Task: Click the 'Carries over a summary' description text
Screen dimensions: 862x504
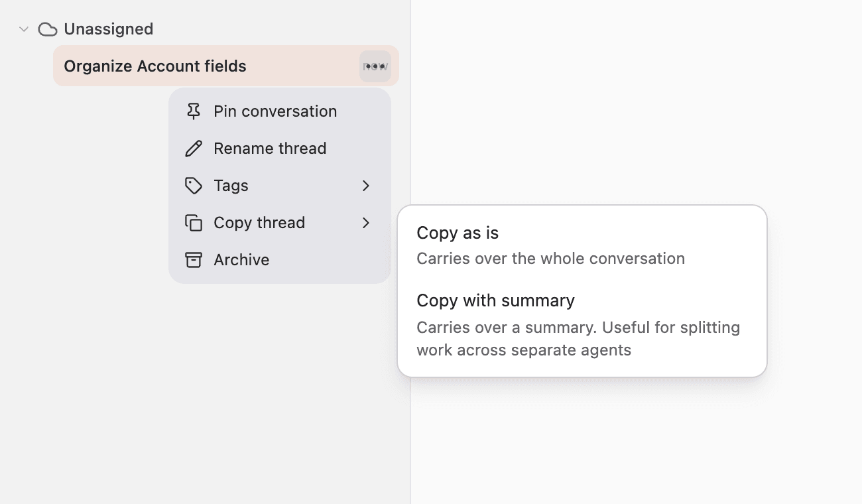Action: pos(578,339)
